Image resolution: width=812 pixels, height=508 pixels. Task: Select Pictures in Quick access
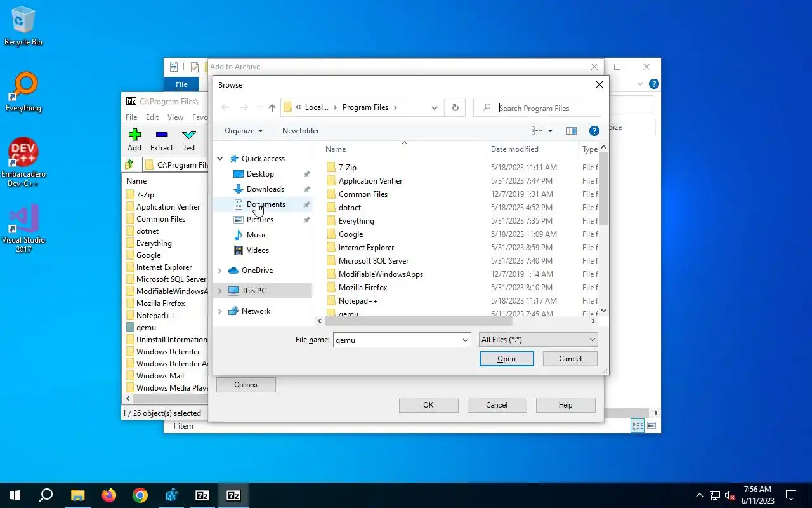pos(260,220)
